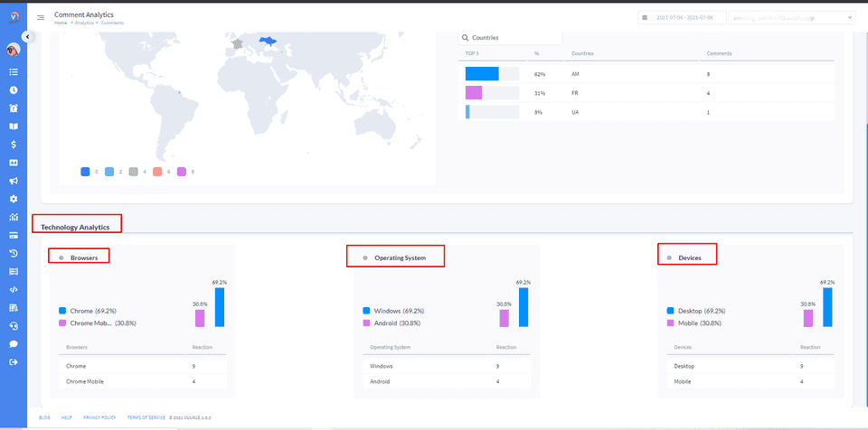The height and width of the screenshot is (430, 868).
Task: Open the date range picker
Action: coord(676,17)
